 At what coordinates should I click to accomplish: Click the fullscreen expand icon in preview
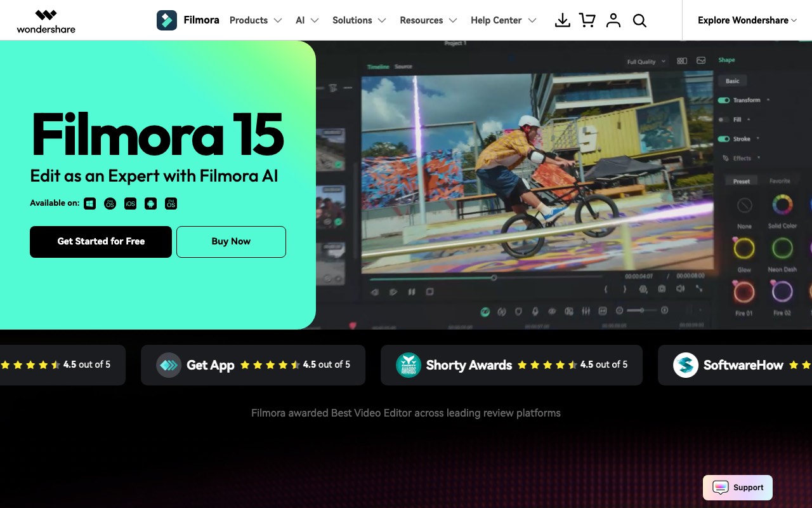pyautogui.click(x=699, y=289)
